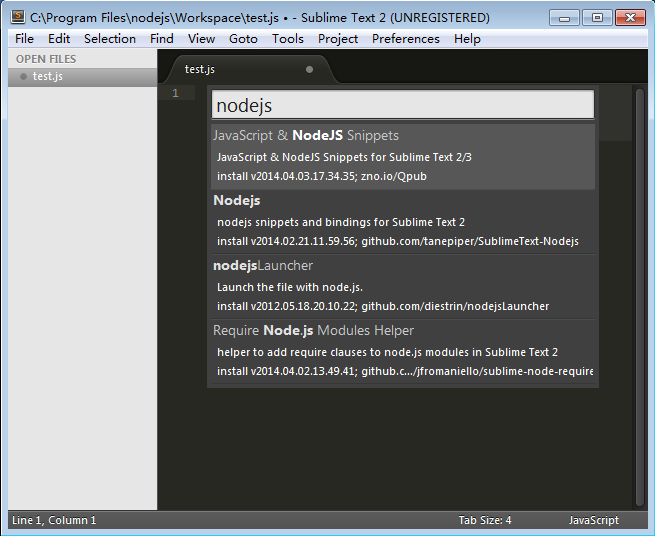This screenshot has height=536, width=655.
Task: Open the Tools menu
Action: click(x=288, y=39)
